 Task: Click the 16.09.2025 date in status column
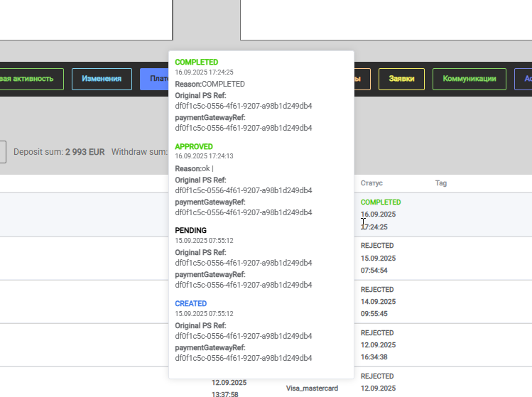click(378, 214)
